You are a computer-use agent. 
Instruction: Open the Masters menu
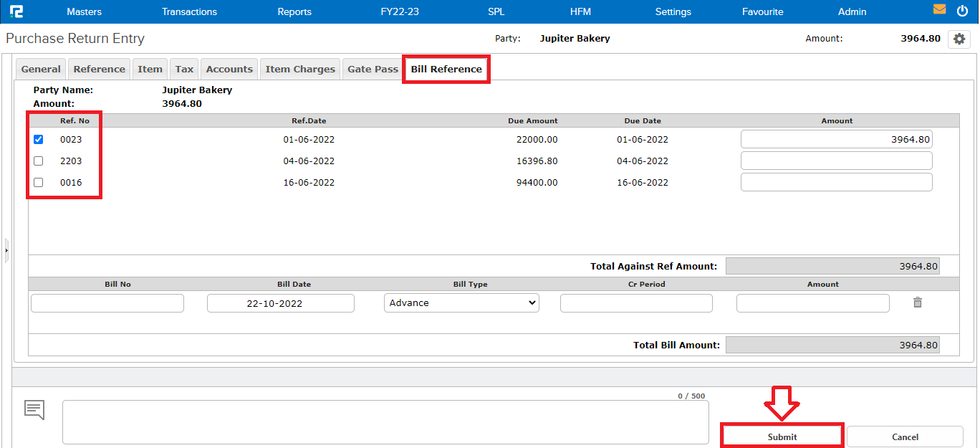pyautogui.click(x=84, y=11)
